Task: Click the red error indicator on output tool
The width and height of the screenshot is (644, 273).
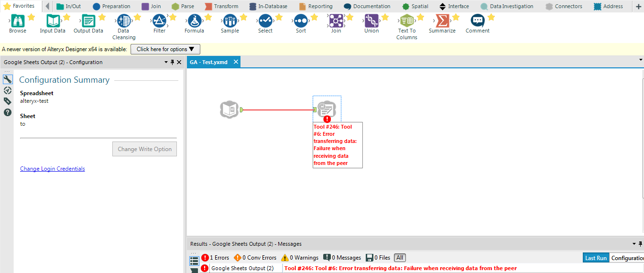Action: (327, 119)
